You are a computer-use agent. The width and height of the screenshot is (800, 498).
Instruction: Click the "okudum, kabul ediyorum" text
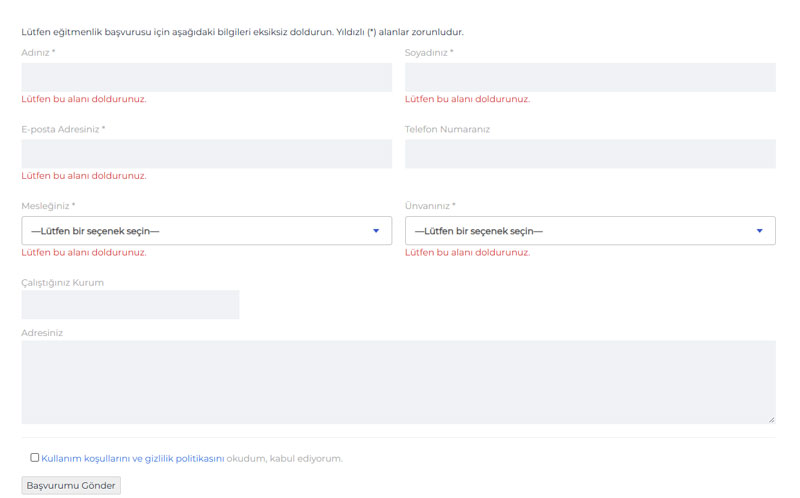pos(285,459)
